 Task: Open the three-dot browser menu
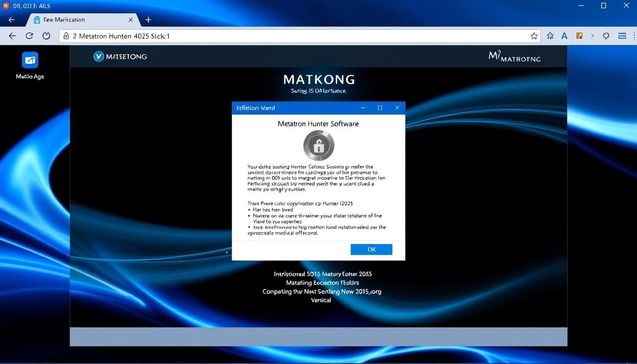pyautogui.click(x=634, y=36)
